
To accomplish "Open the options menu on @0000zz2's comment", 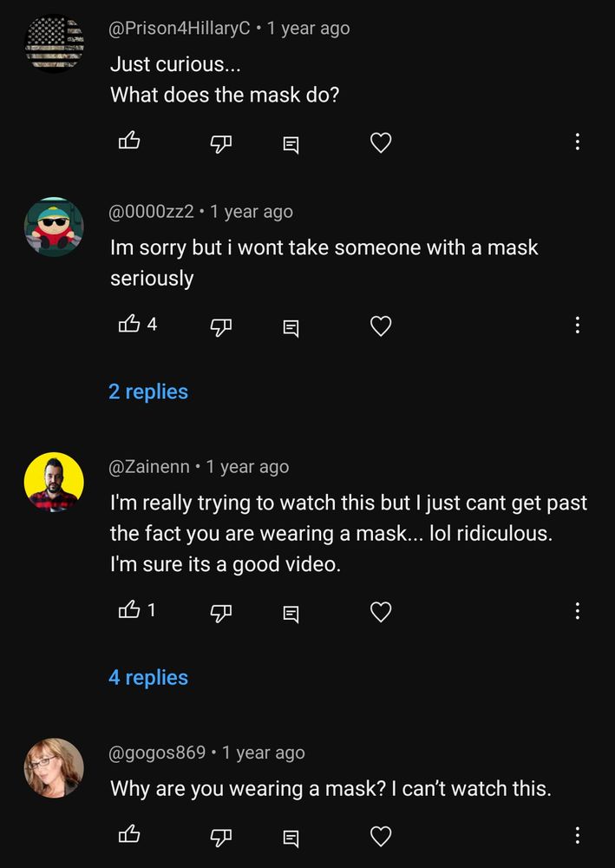I will tap(577, 325).
